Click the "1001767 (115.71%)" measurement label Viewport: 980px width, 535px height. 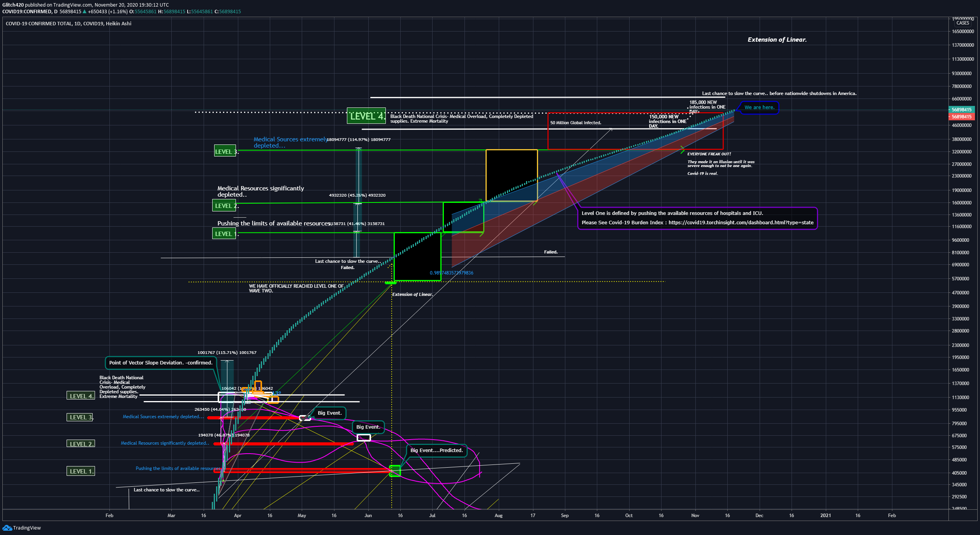[x=227, y=352]
